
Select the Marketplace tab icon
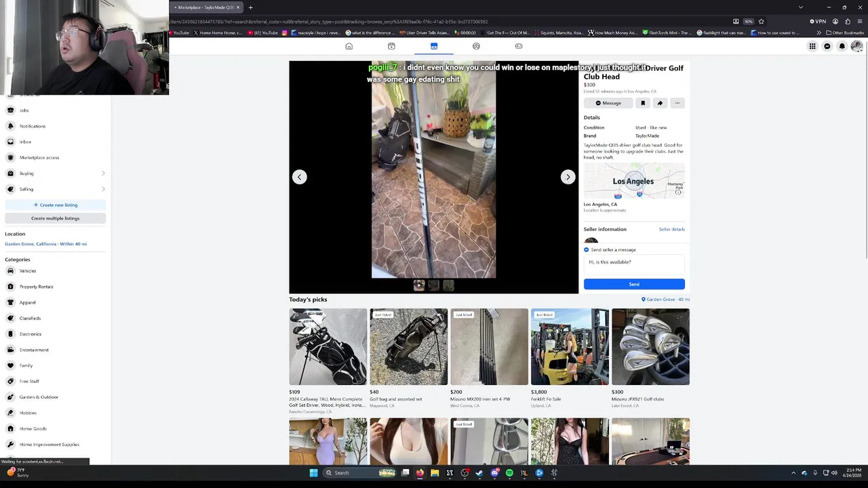click(434, 46)
